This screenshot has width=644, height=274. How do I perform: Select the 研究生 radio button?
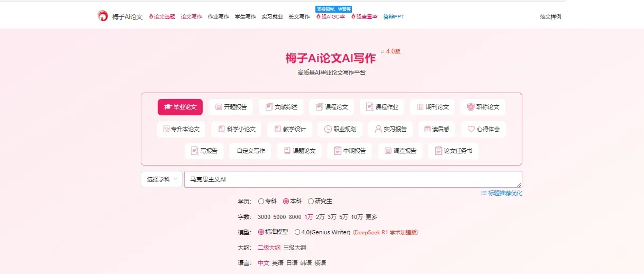point(311,201)
